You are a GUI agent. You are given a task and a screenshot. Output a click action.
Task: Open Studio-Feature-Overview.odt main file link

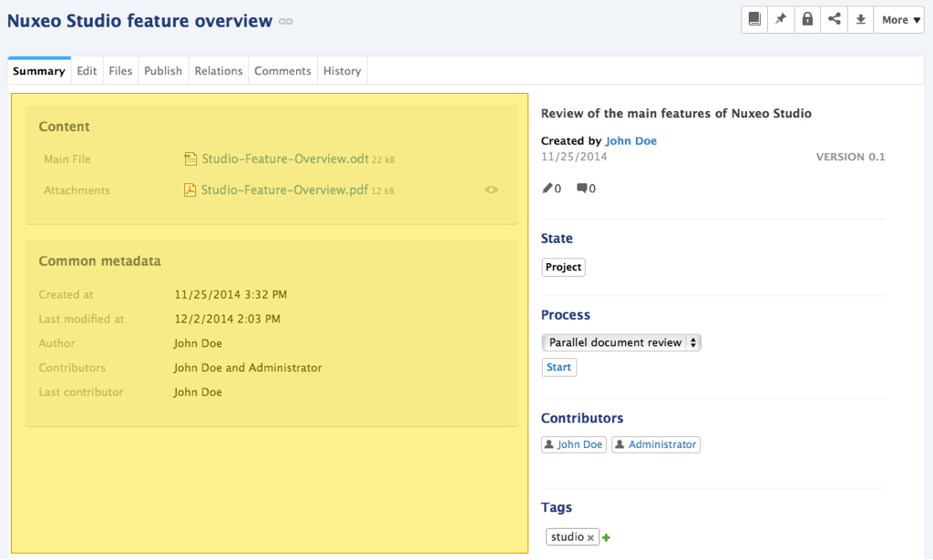[285, 158]
